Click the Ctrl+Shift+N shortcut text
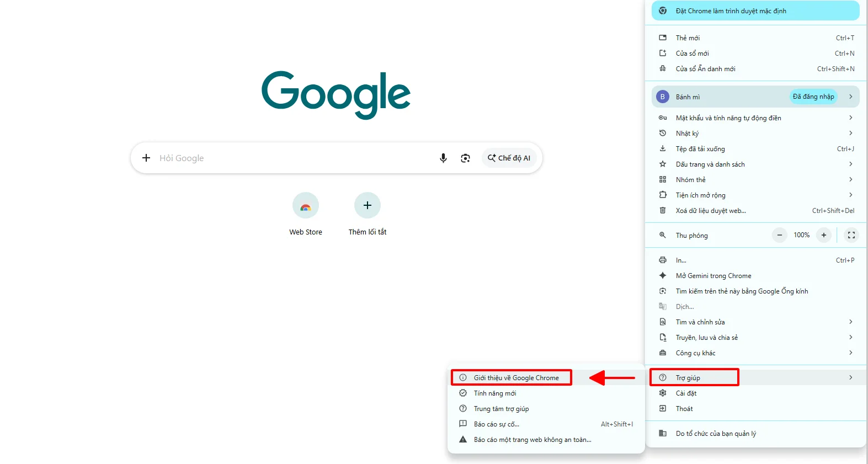 [x=835, y=68]
